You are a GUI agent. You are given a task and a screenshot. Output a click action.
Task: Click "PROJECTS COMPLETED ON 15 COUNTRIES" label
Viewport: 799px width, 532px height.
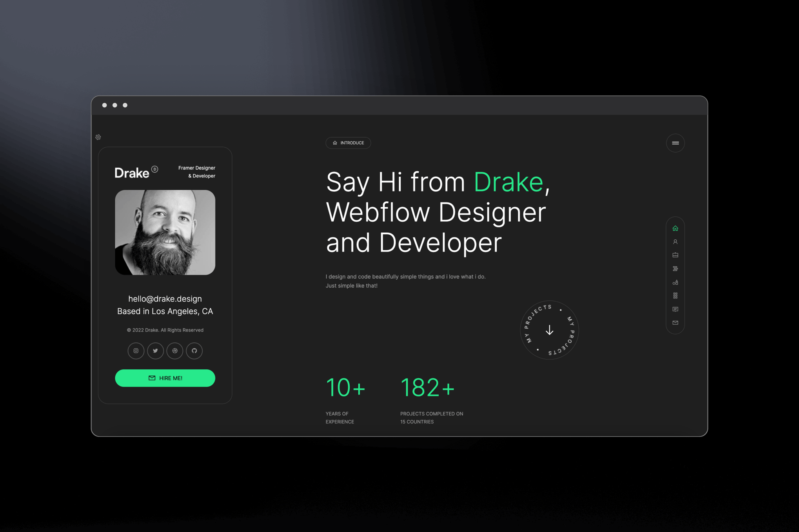coord(432,418)
